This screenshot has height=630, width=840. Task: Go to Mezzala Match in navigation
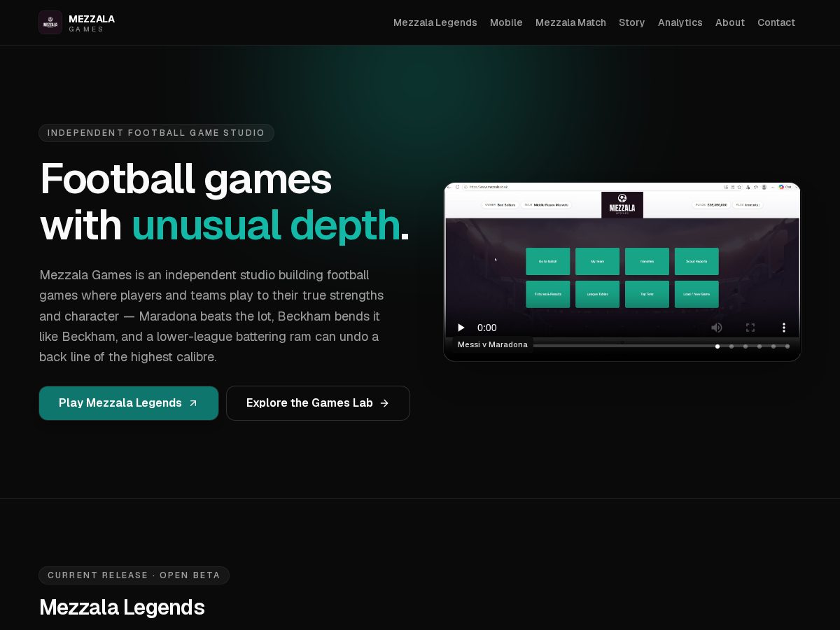click(570, 22)
